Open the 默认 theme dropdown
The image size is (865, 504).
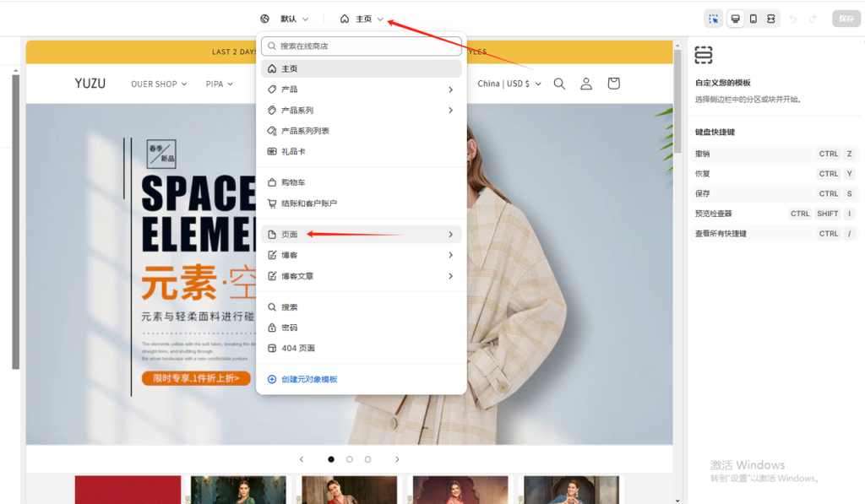coord(288,18)
